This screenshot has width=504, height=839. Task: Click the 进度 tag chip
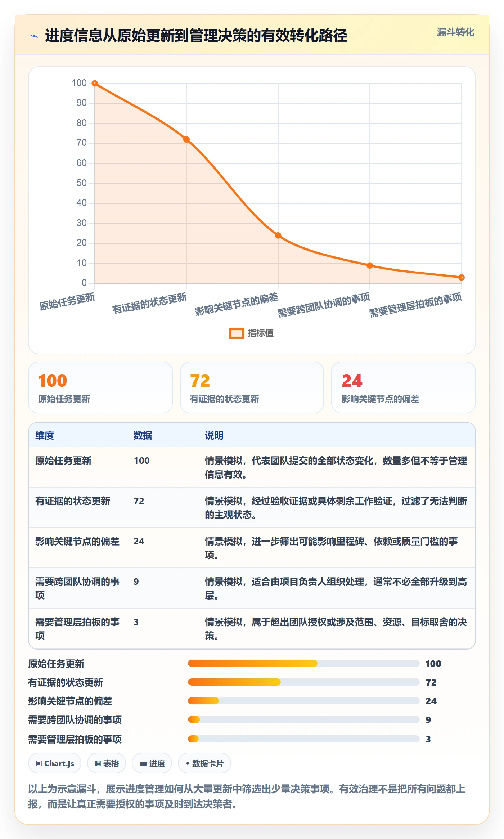152,763
